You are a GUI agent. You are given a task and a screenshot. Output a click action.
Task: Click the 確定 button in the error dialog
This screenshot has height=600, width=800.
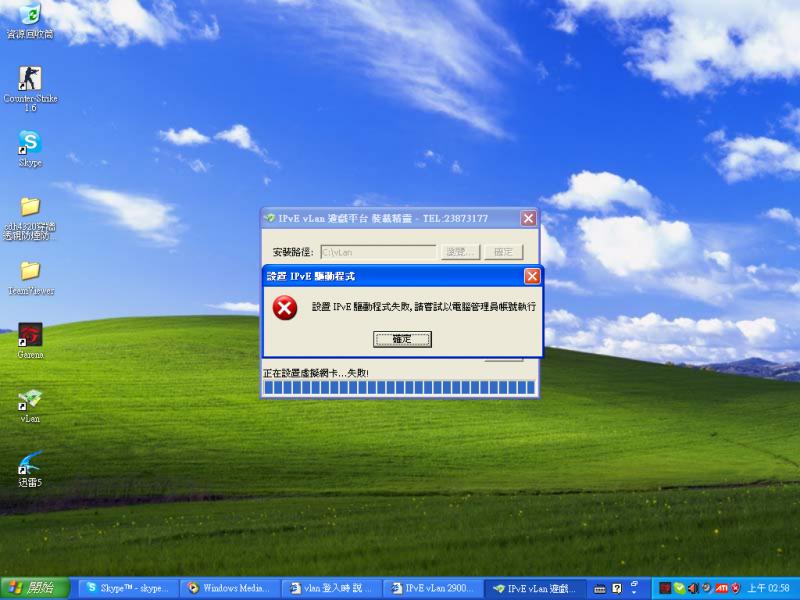(402, 339)
